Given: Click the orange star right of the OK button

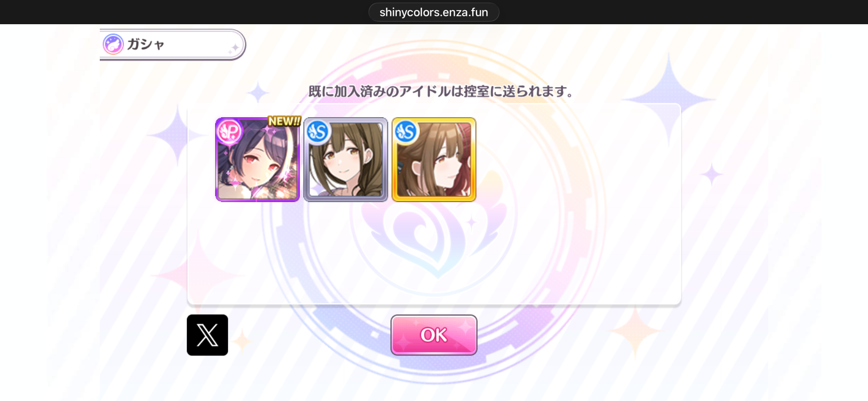Looking at the screenshot, I should 636,331.
